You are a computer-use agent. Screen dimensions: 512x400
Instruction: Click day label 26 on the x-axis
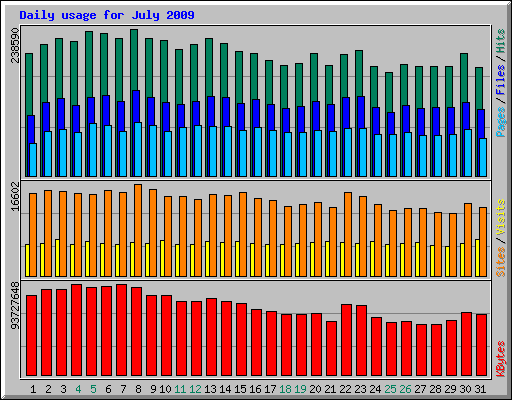click(x=405, y=389)
